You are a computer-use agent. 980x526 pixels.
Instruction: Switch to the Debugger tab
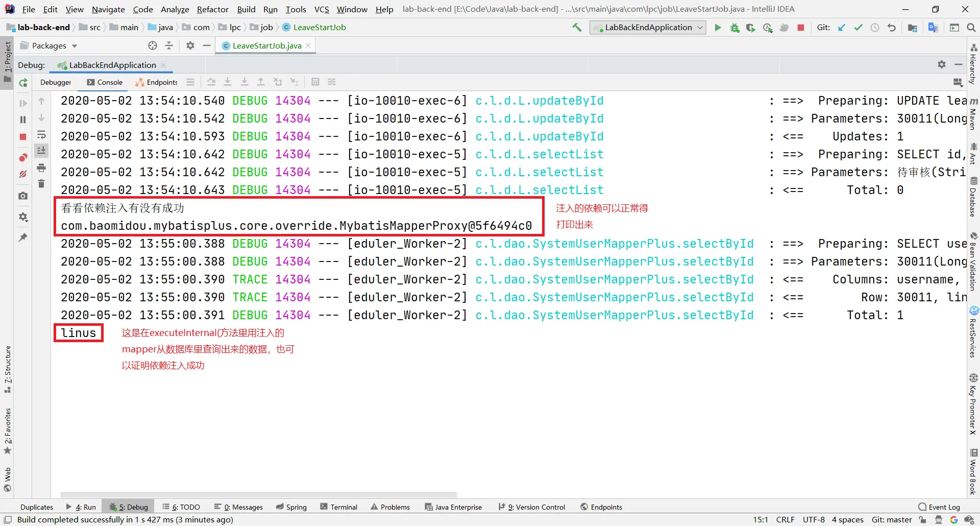(56, 82)
